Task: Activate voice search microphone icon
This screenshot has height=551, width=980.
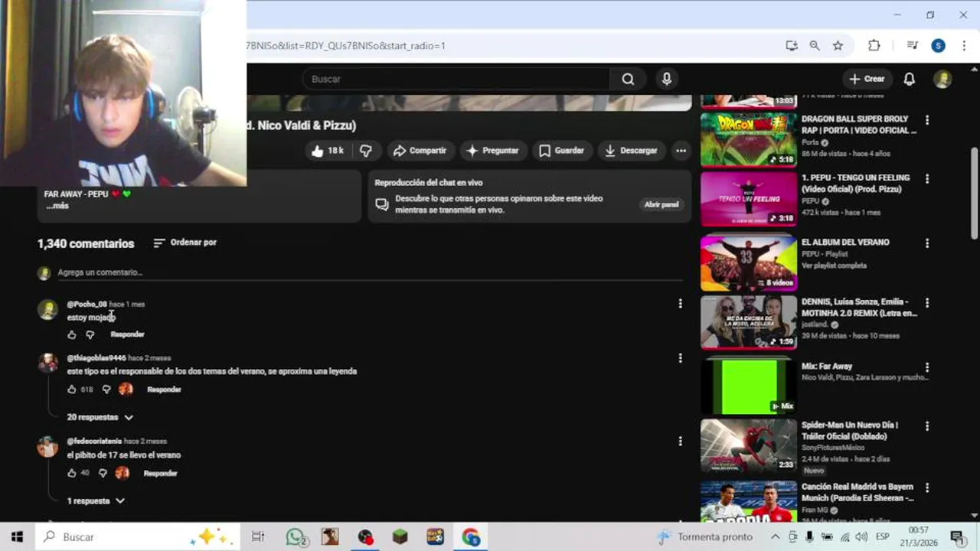Action: 667,79
